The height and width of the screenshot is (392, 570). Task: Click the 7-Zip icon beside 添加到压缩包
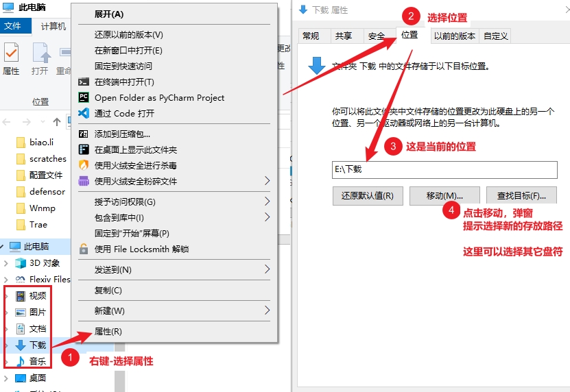pyautogui.click(x=84, y=134)
